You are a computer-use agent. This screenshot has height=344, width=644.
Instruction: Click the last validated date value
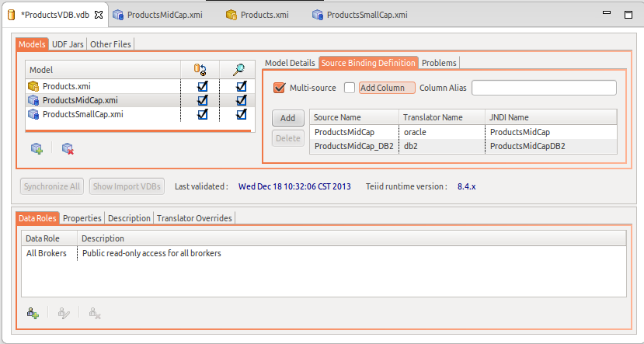294,186
